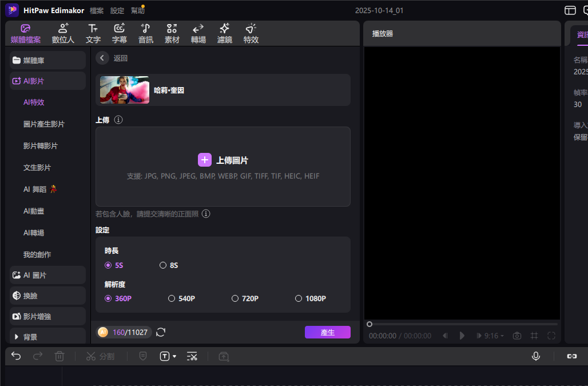This screenshot has width=588, height=386.
Task: Open the 音訊 audio panel
Action: (x=145, y=33)
